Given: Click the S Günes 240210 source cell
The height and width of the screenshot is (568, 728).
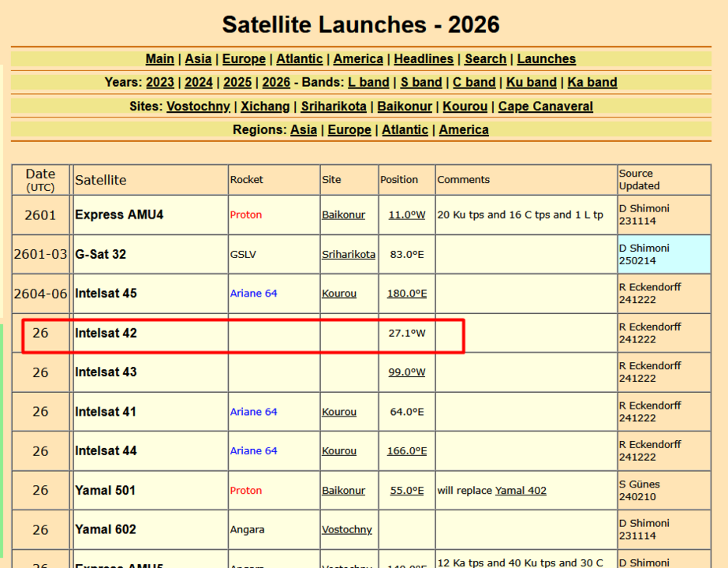Looking at the screenshot, I should (x=664, y=491).
